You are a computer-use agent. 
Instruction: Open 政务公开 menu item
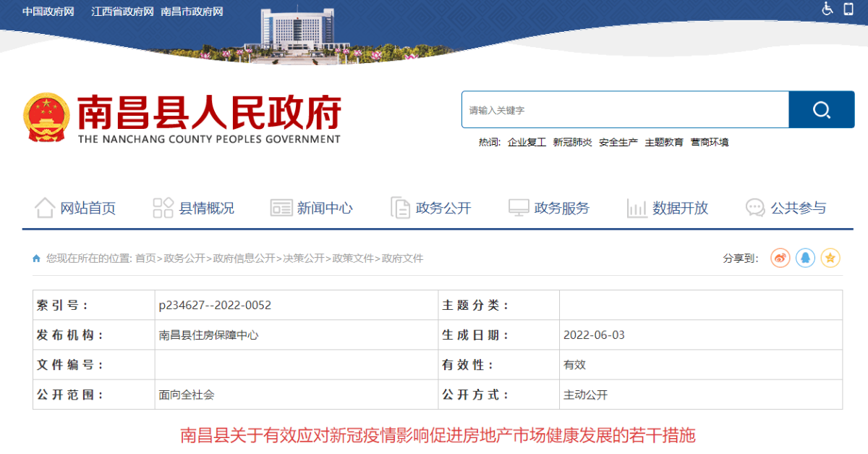click(443, 209)
